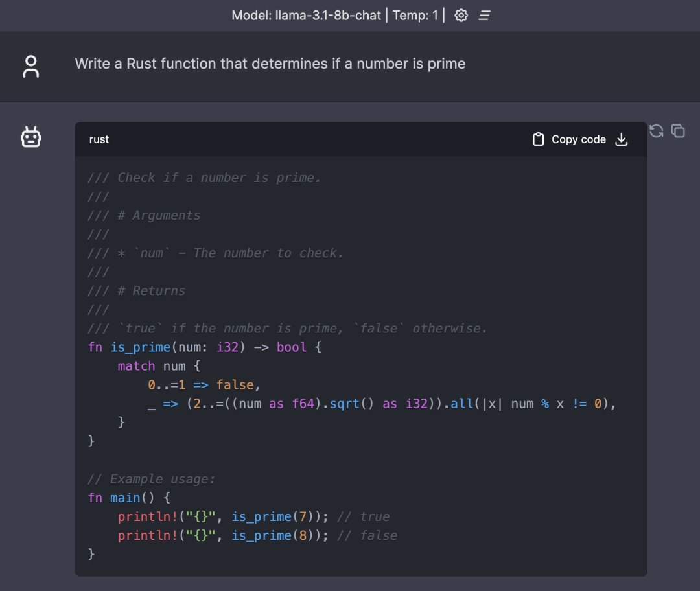Click the "/// # Arguments" doc comment
This screenshot has width=700, height=591.
pyautogui.click(x=144, y=215)
